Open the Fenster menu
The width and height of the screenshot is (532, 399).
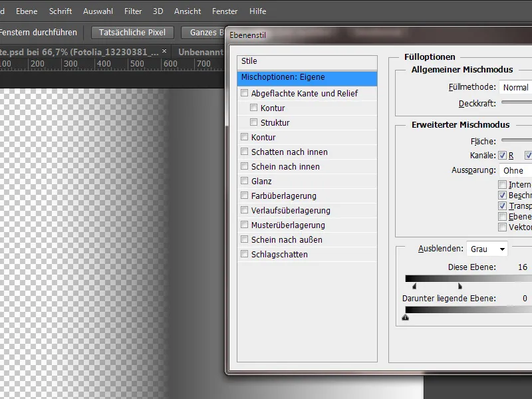(225, 11)
